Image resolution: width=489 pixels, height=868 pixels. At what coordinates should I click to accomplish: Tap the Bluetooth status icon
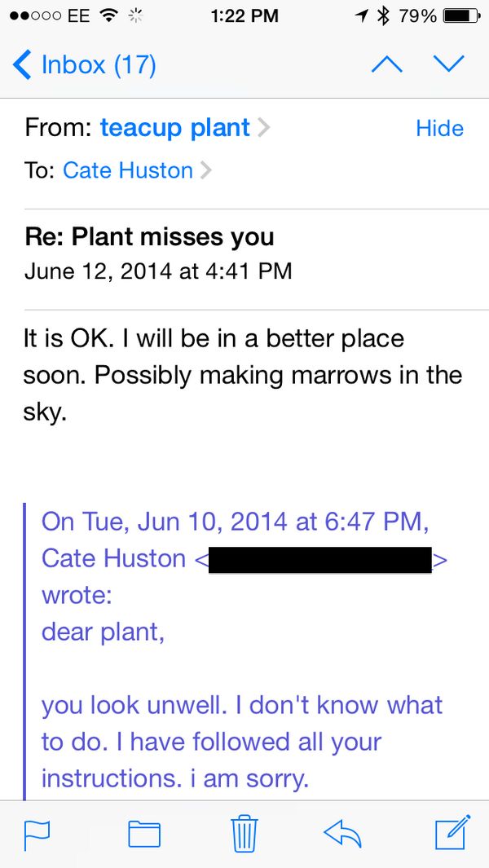point(384,15)
